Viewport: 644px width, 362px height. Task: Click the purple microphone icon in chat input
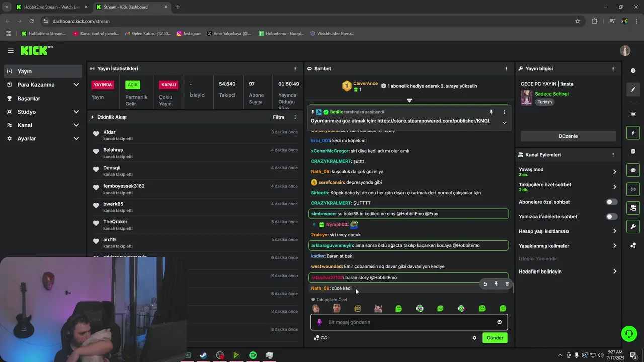pyautogui.click(x=319, y=322)
